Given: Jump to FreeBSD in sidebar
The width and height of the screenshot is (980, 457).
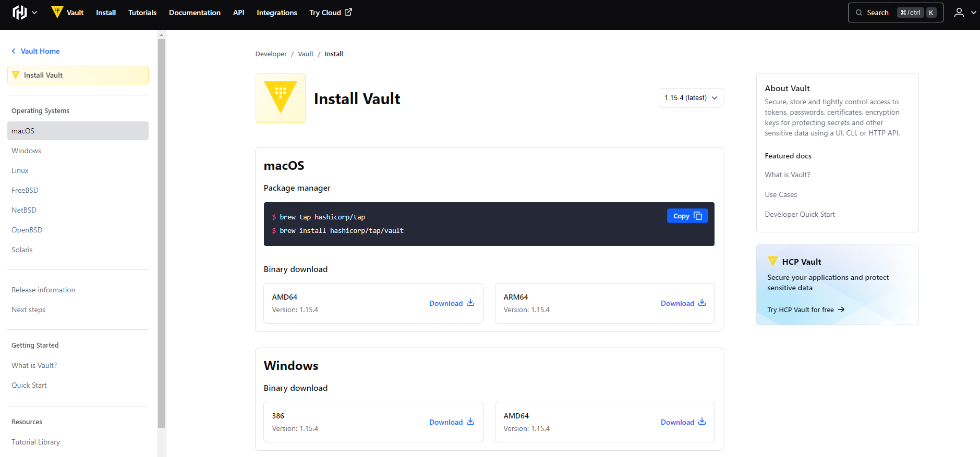Looking at the screenshot, I should [25, 190].
